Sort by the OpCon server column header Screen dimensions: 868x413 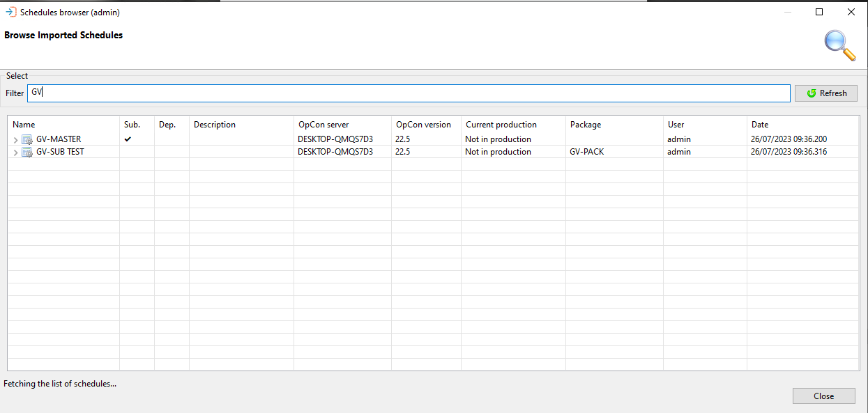pyautogui.click(x=342, y=125)
